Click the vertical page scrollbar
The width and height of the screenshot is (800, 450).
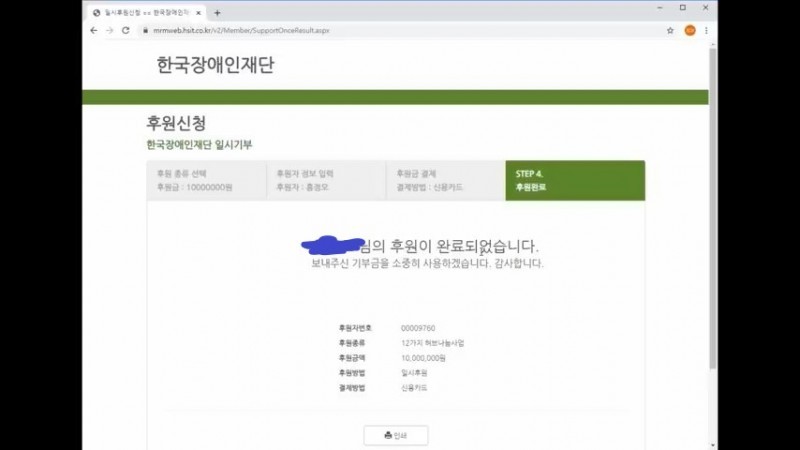point(712,200)
